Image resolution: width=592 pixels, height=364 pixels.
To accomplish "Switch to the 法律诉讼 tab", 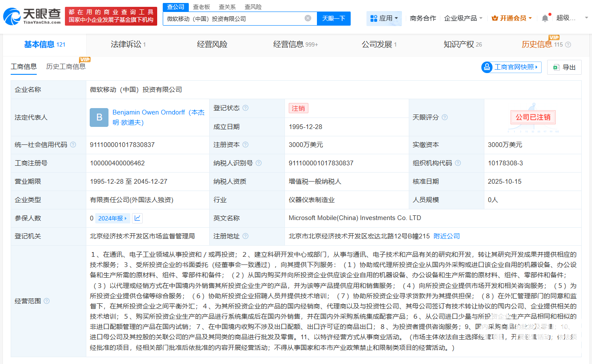I will coord(128,44).
